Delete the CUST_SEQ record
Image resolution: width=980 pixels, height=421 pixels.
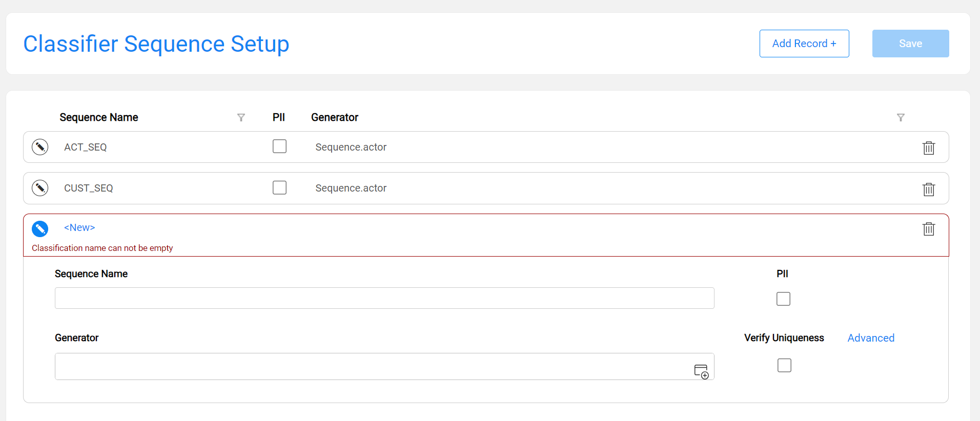pos(929,189)
